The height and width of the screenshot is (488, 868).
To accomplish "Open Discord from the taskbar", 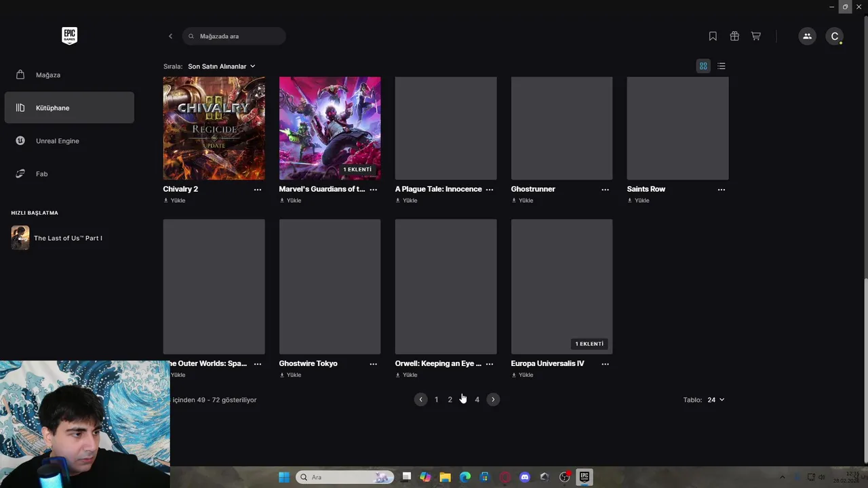I will (x=524, y=477).
